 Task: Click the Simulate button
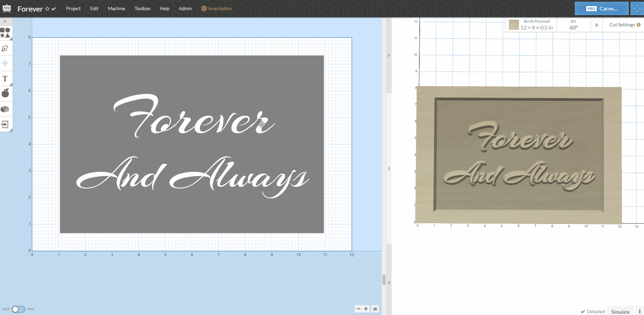coord(620,312)
